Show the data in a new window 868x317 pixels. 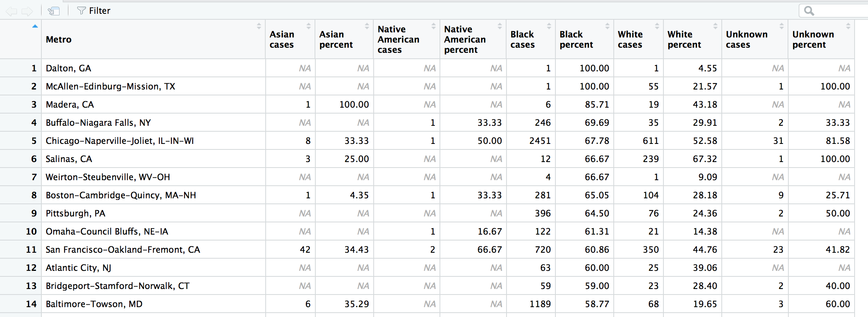[54, 11]
